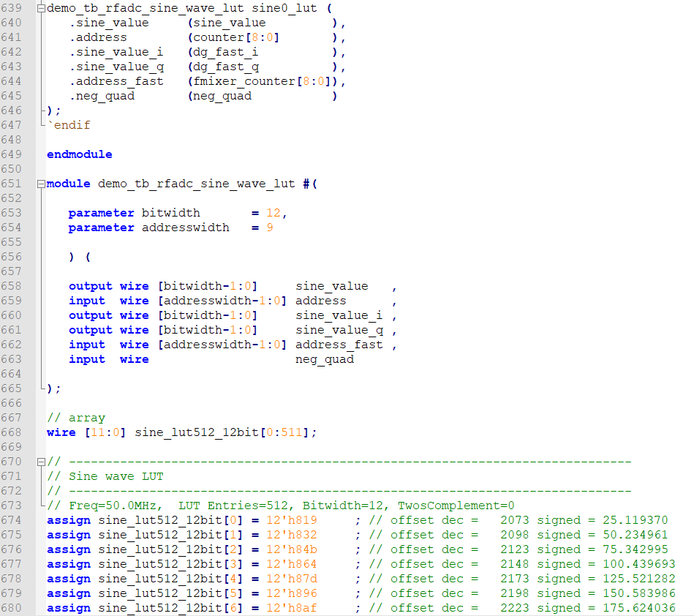Click the parameter addresswidth value 9
Viewport: 694px width, 616px height.
(271, 228)
